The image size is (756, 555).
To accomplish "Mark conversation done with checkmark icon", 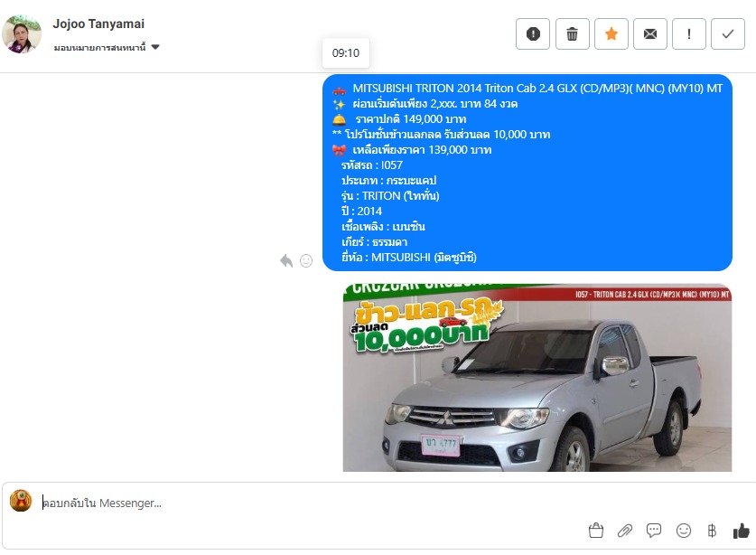I will pos(728,33).
